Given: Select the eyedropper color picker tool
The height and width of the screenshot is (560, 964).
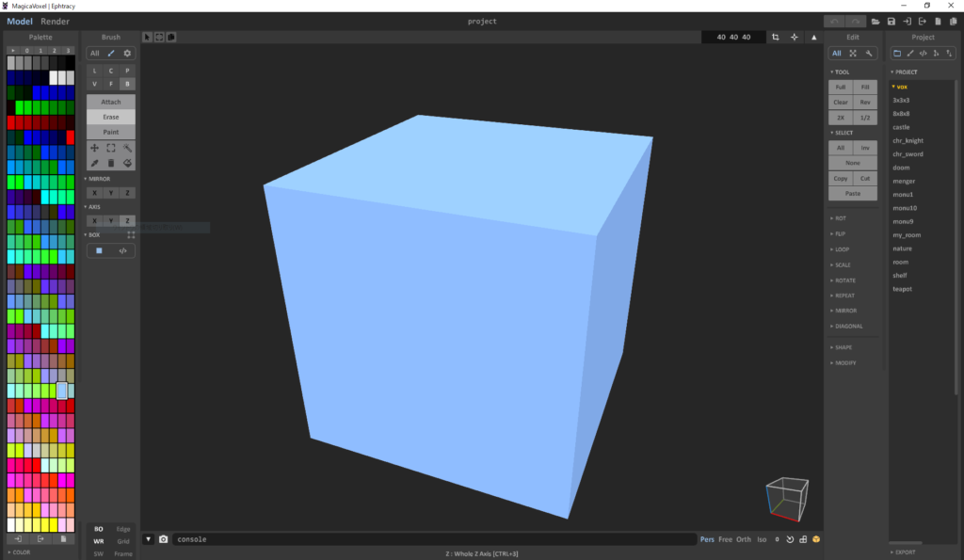Looking at the screenshot, I should pyautogui.click(x=94, y=163).
